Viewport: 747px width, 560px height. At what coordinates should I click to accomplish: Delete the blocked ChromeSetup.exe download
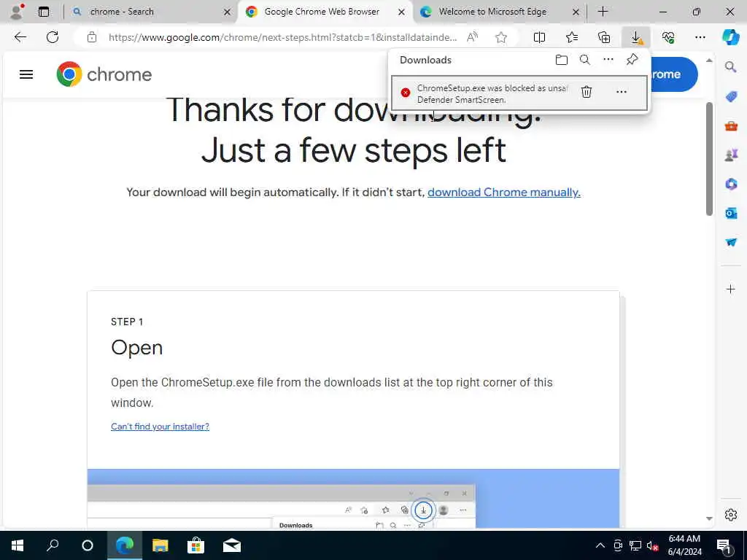[587, 92]
